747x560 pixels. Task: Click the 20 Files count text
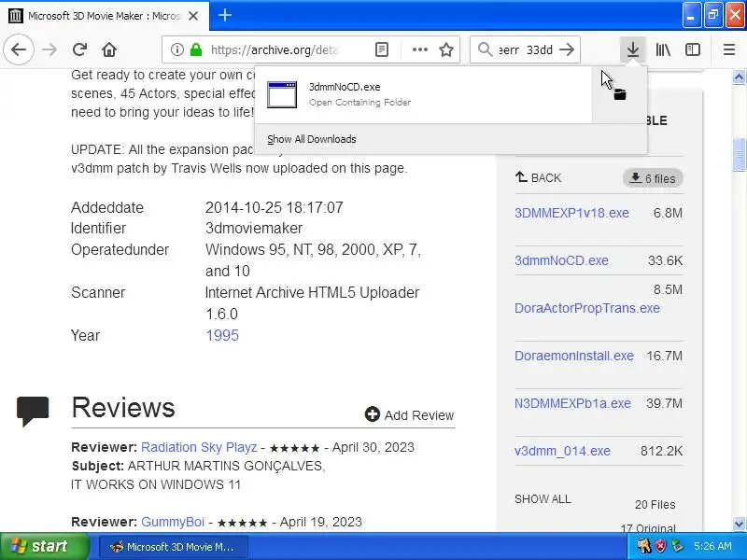(x=655, y=504)
